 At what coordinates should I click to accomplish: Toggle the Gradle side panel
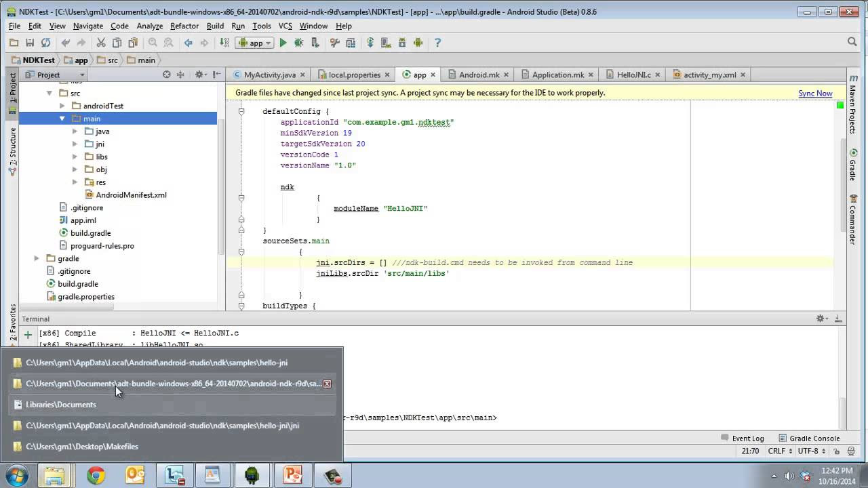[x=852, y=166]
